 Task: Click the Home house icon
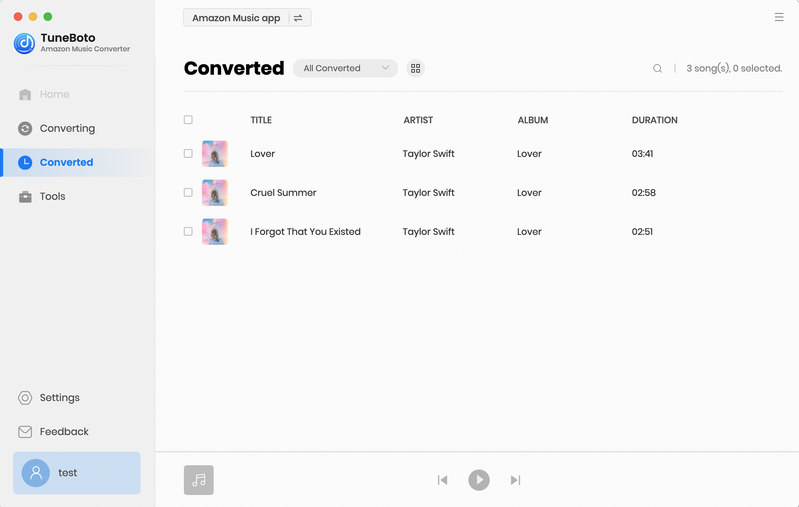click(25, 94)
